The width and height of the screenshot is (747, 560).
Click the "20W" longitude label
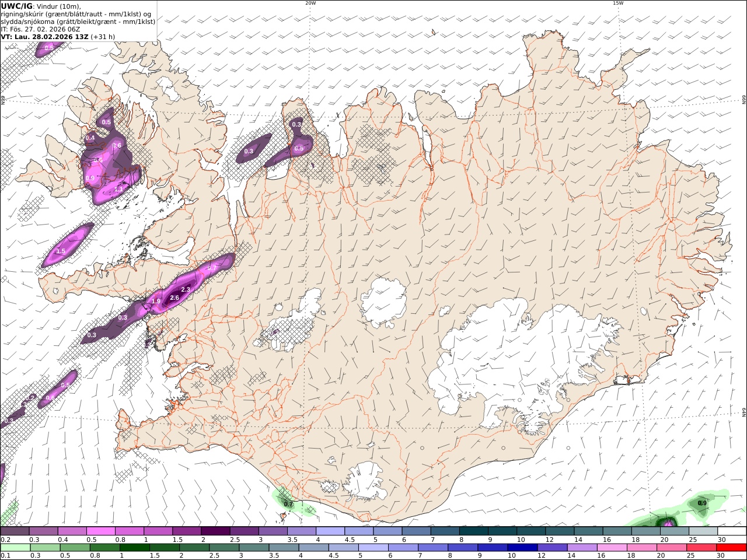tap(310, 3)
